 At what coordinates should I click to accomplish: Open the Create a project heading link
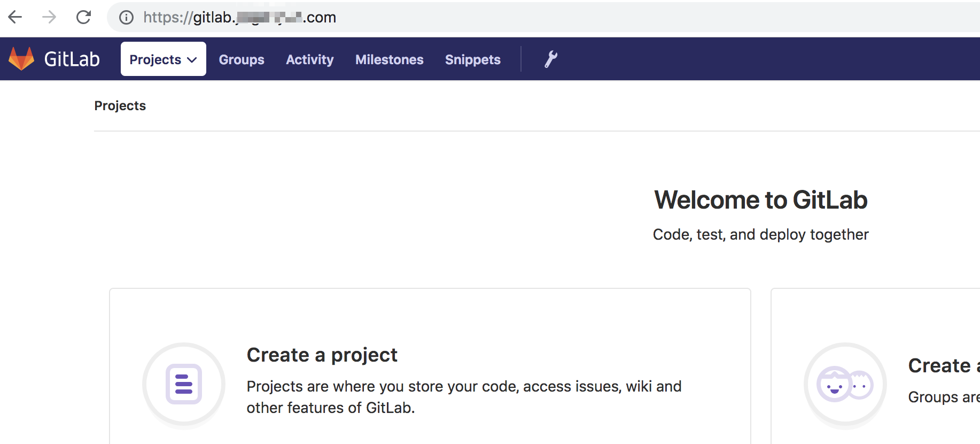322,355
